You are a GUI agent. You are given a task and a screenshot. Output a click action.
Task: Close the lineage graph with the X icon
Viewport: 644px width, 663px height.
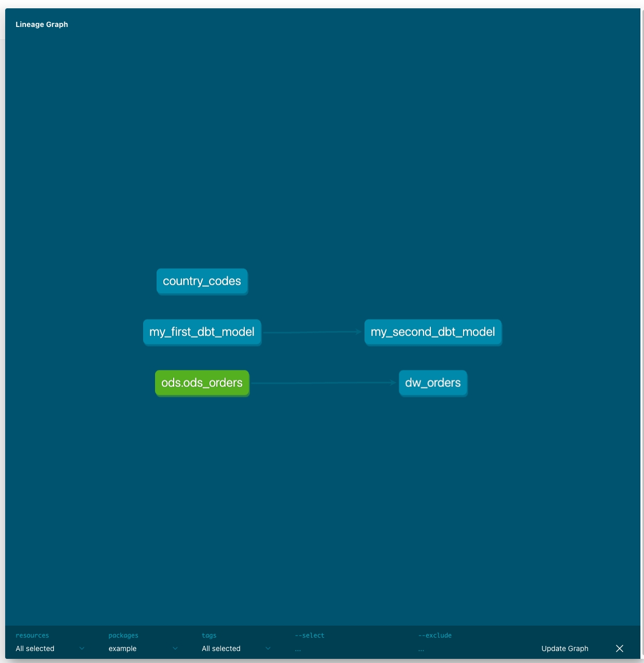[620, 648]
